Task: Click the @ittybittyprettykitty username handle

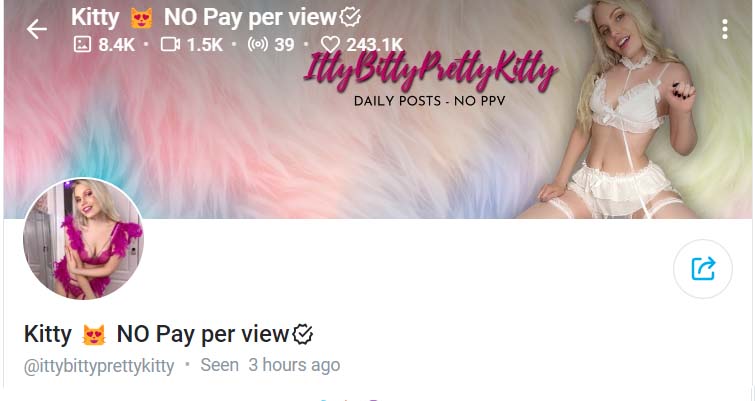Action: coord(99,366)
